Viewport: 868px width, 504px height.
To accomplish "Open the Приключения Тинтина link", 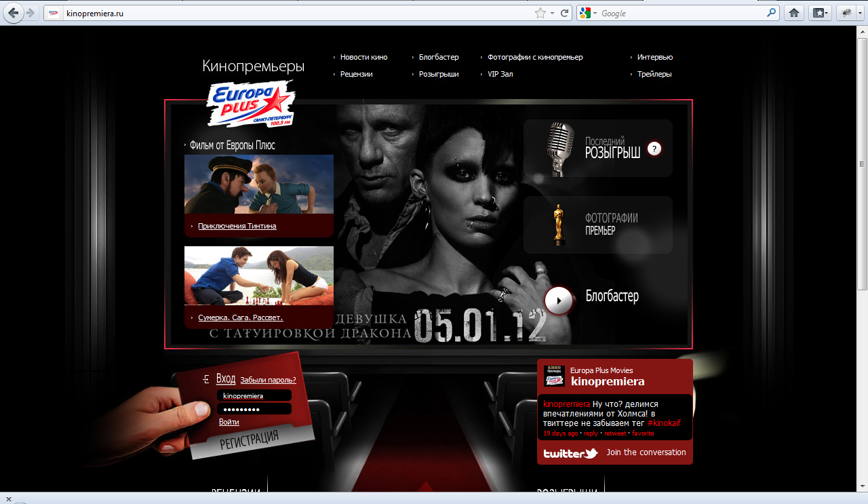I will pyautogui.click(x=237, y=226).
